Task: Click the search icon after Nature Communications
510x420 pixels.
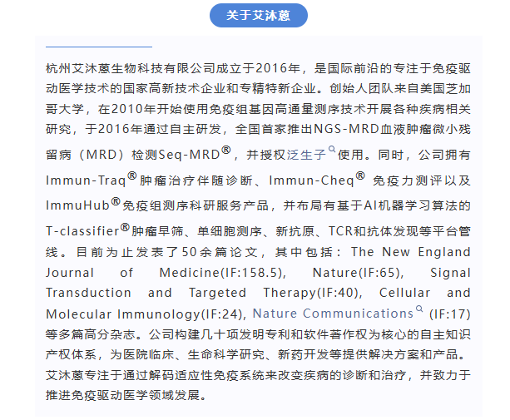Action: [419, 309]
